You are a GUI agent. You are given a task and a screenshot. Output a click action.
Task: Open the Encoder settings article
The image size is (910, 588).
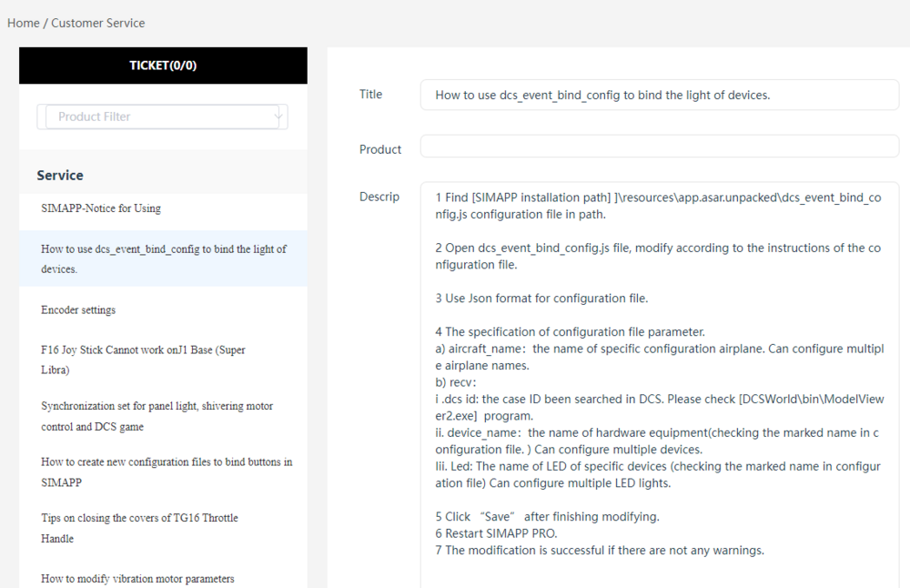(x=78, y=310)
